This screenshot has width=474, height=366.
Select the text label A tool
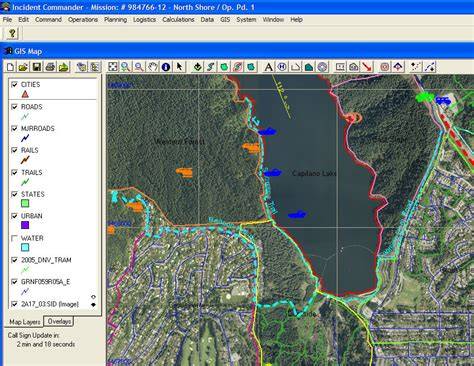tap(268, 67)
